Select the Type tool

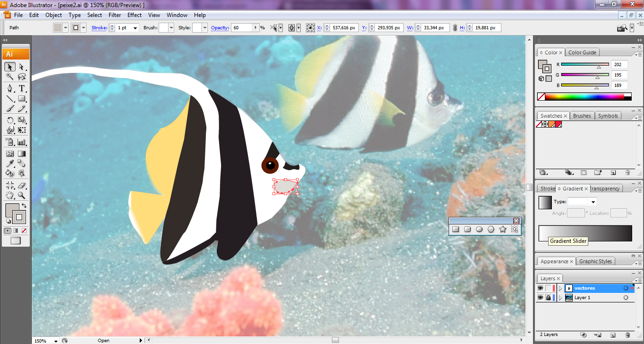tap(22, 88)
